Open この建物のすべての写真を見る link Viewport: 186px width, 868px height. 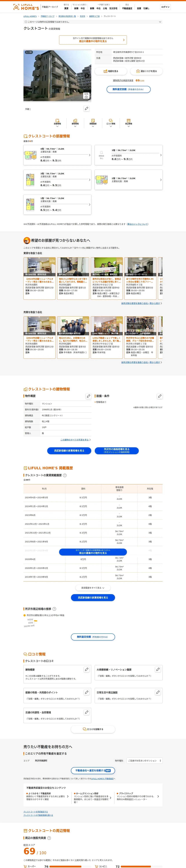coord(75,440)
